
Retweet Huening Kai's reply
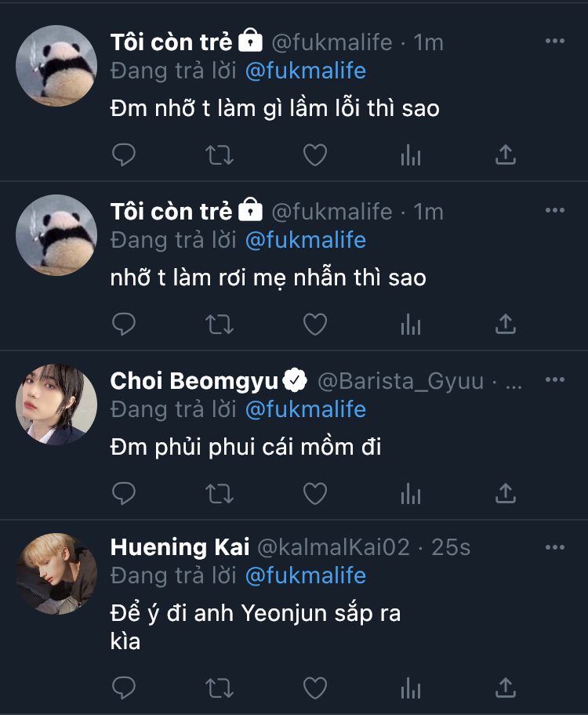pyautogui.click(x=220, y=688)
